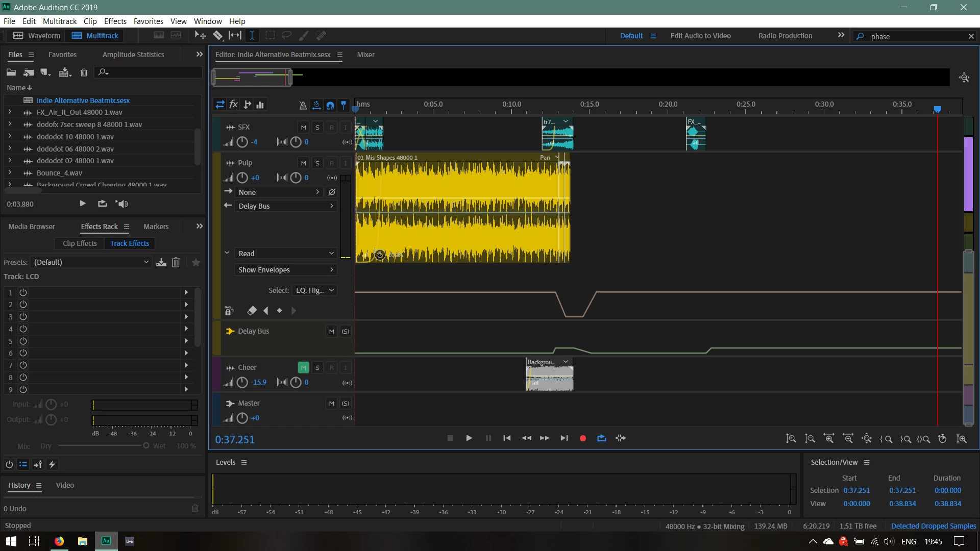Expand FX_Air_It_Out 48000 1.wav file entry
Image resolution: width=980 pixels, height=551 pixels.
[x=9, y=112]
